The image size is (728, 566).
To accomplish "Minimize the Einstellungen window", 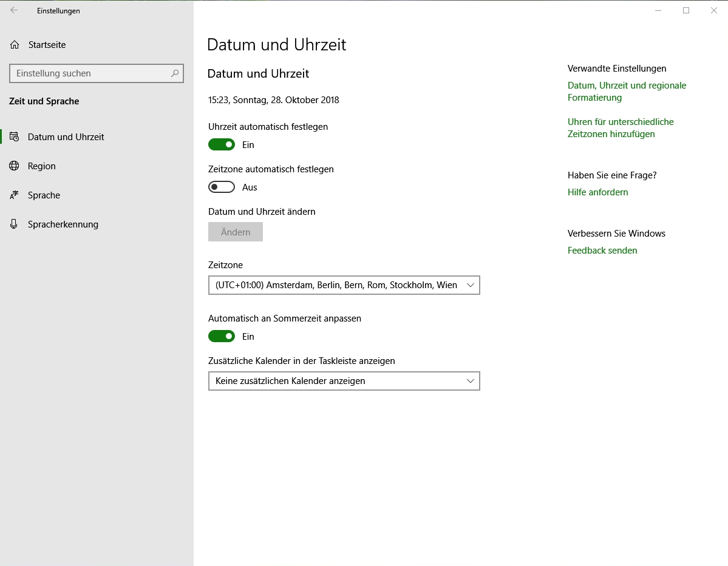I will [x=658, y=10].
